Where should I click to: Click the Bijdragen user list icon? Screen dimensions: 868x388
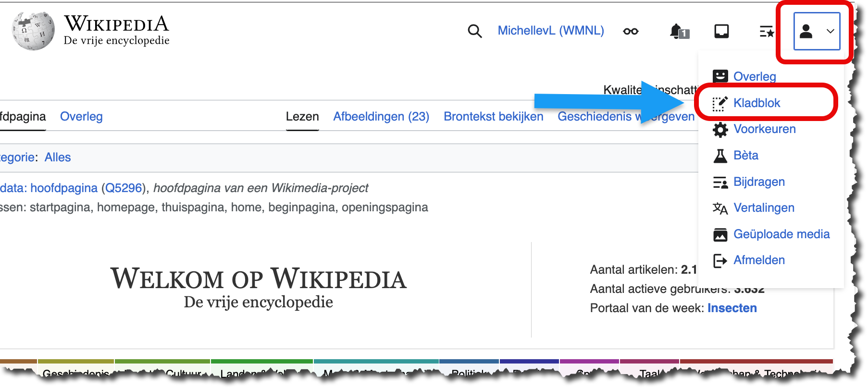click(x=720, y=182)
